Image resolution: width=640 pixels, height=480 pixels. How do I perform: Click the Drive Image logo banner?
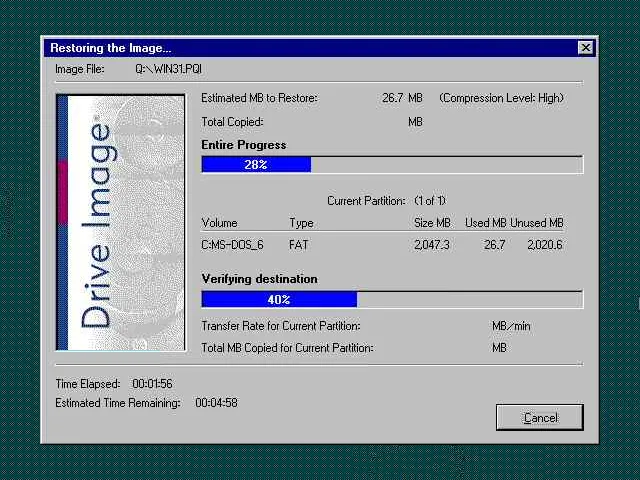pos(120,222)
